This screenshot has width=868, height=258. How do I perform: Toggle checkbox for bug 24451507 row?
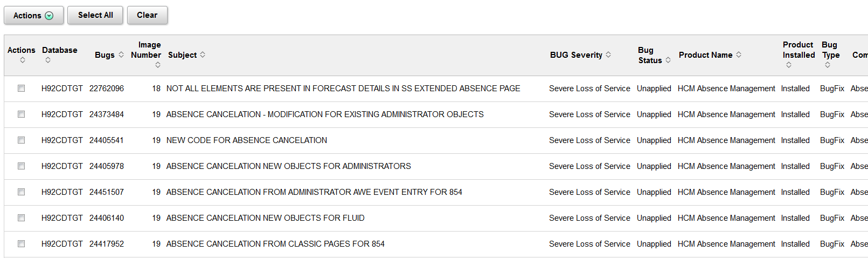[22, 192]
